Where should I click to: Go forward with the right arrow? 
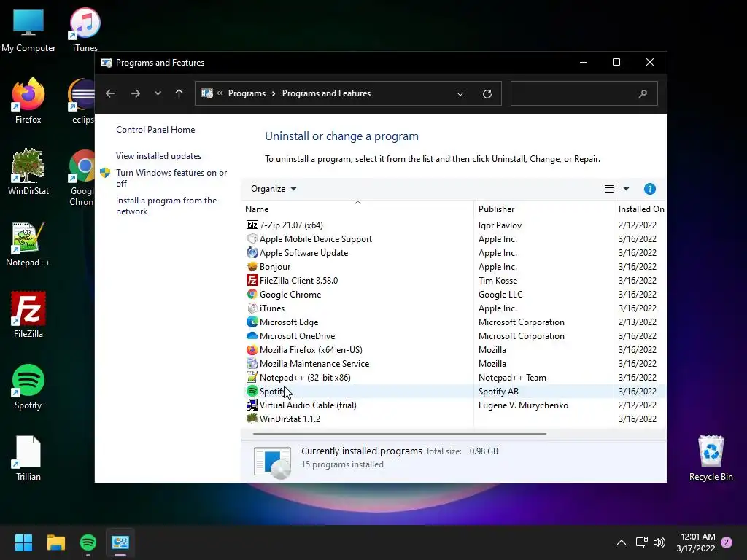(x=135, y=93)
